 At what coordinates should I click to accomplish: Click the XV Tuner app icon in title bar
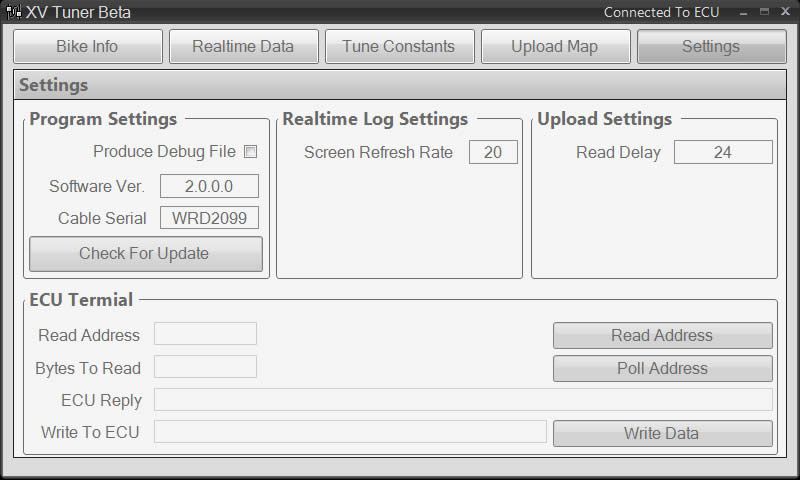point(13,13)
